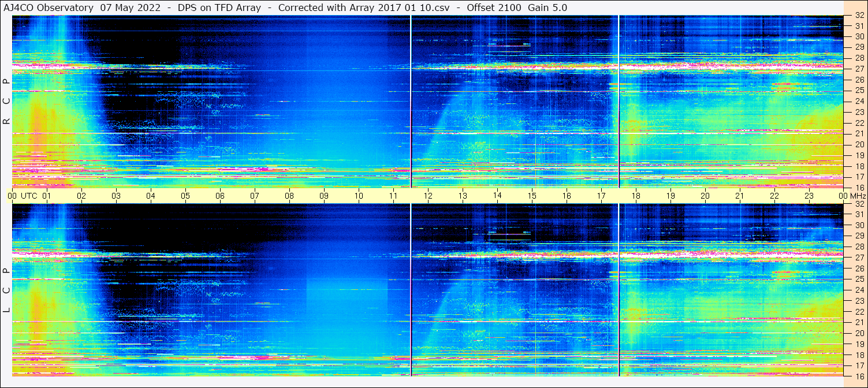The height and width of the screenshot is (388, 868).
Task: Click 21 MHz label on LCP frequency scale
Action: tap(859, 322)
